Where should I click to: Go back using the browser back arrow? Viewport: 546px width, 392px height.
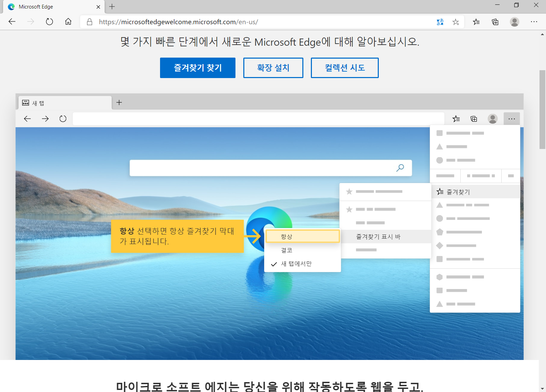pyautogui.click(x=12, y=22)
